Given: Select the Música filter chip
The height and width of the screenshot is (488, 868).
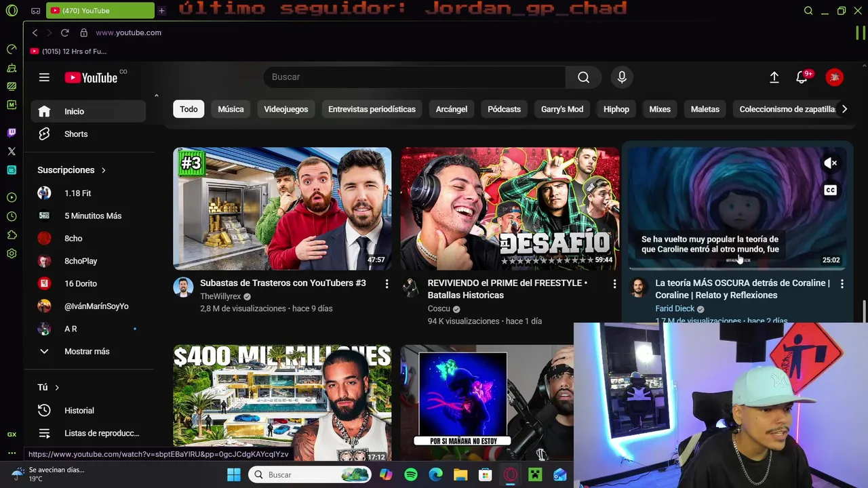Looking at the screenshot, I should [x=231, y=109].
